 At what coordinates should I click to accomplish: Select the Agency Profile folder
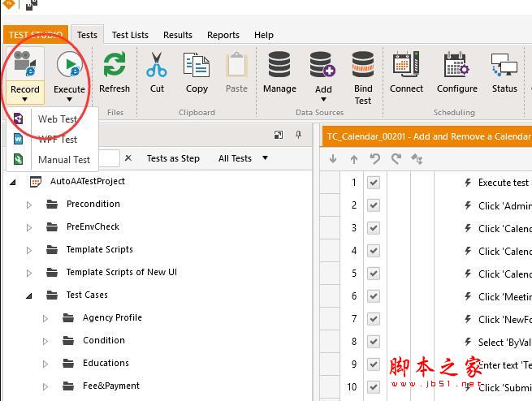(x=112, y=317)
